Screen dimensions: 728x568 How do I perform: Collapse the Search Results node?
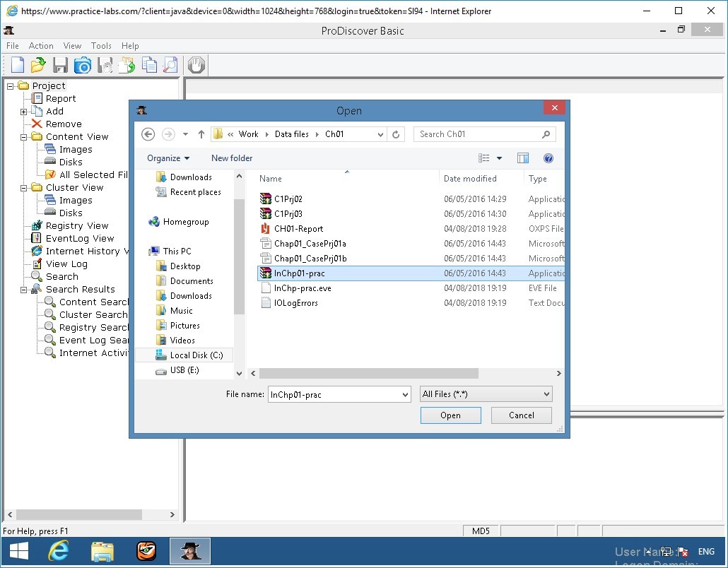[x=24, y=290]
